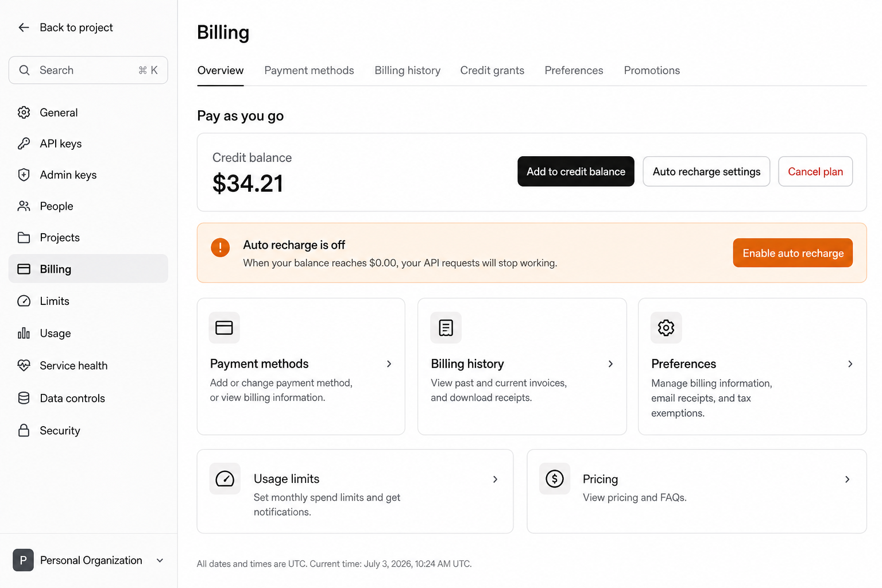Open Usage limits card via its chevron
882x588 pixels.
(x=495, y=479)
